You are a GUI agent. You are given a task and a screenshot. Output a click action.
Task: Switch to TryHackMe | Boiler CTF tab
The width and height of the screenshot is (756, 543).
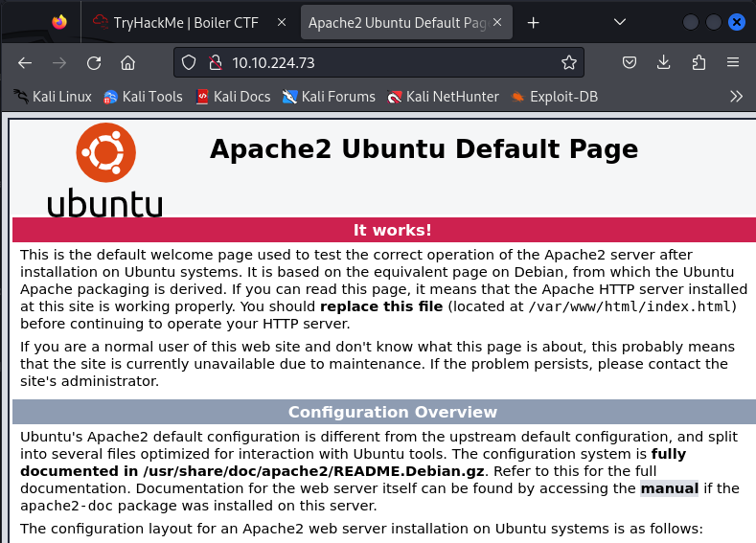click(186, 22)
